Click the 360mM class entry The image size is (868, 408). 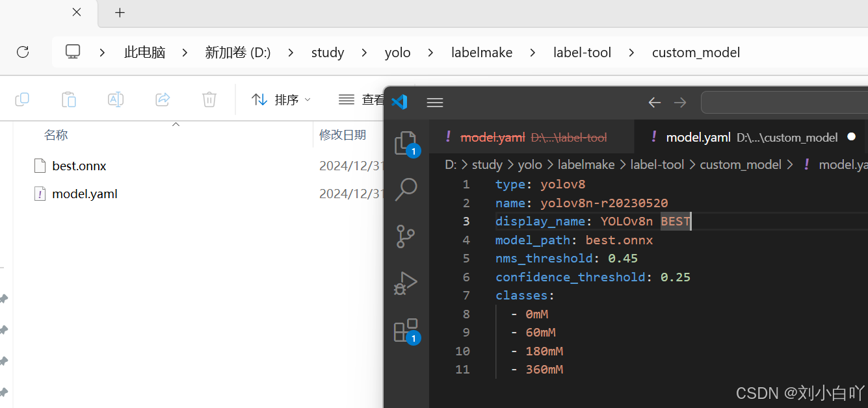tap(544, 370)
